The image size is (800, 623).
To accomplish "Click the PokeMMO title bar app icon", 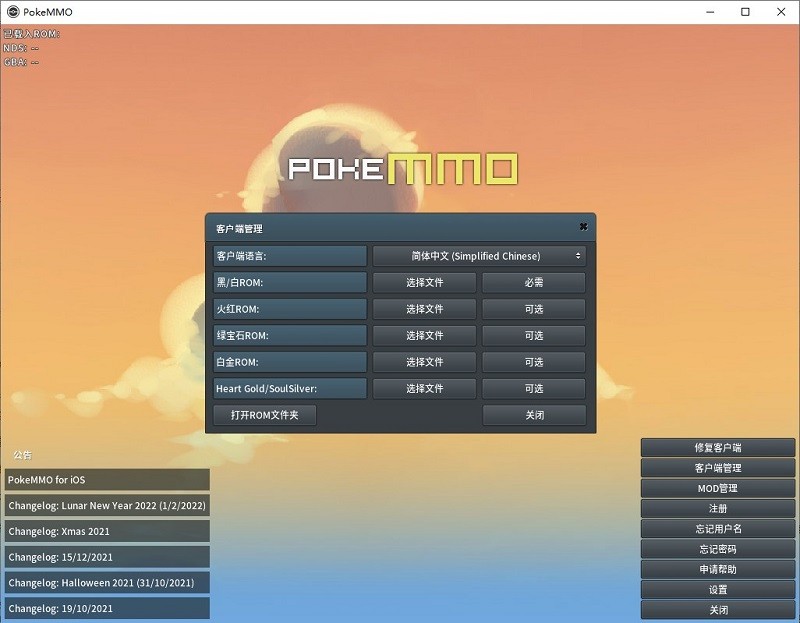I will click(12, 12).
